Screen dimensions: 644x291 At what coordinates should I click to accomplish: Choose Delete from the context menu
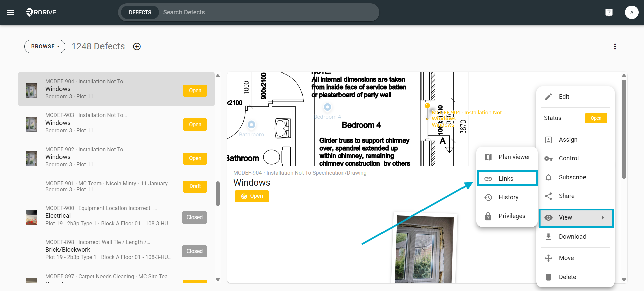(575, 277)
